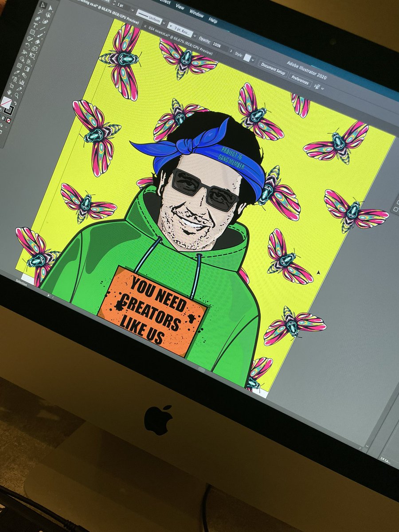Click the Opacity label link
Viewport: 399px width, 532px height.
pos(204,40)
